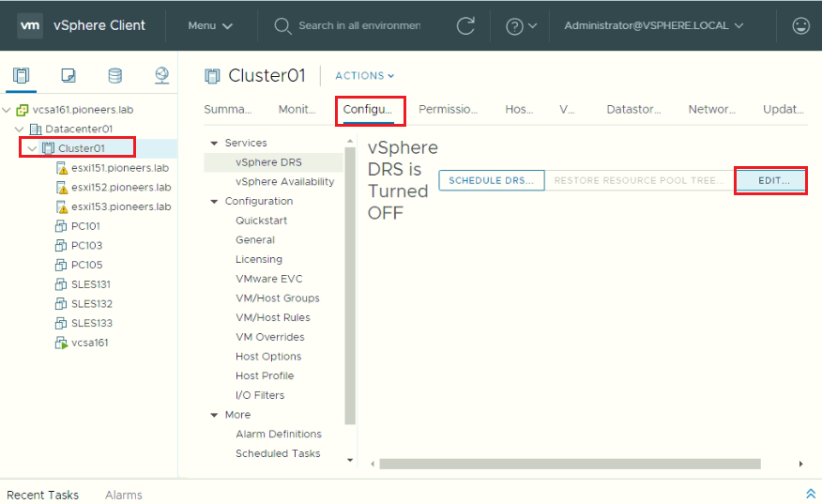
Task: Click the PC105 virtual machine icon
Action: click(61, 265)
